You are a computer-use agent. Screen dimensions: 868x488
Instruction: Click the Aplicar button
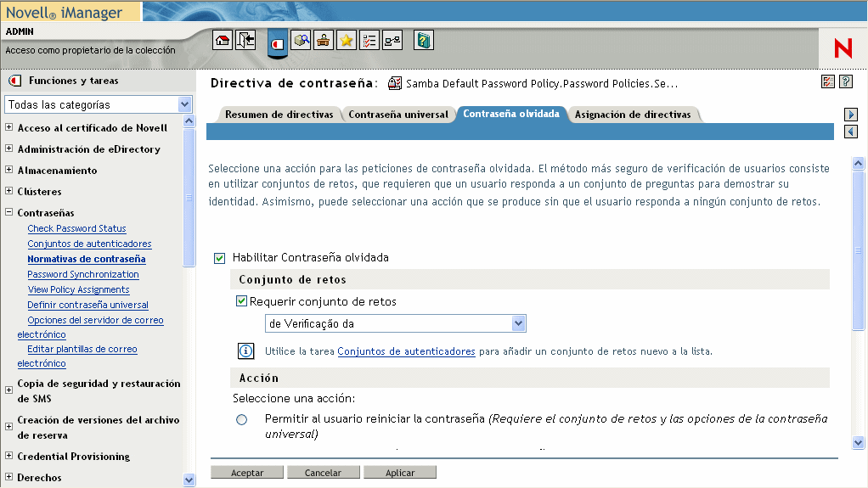click(x=400, y=473)
